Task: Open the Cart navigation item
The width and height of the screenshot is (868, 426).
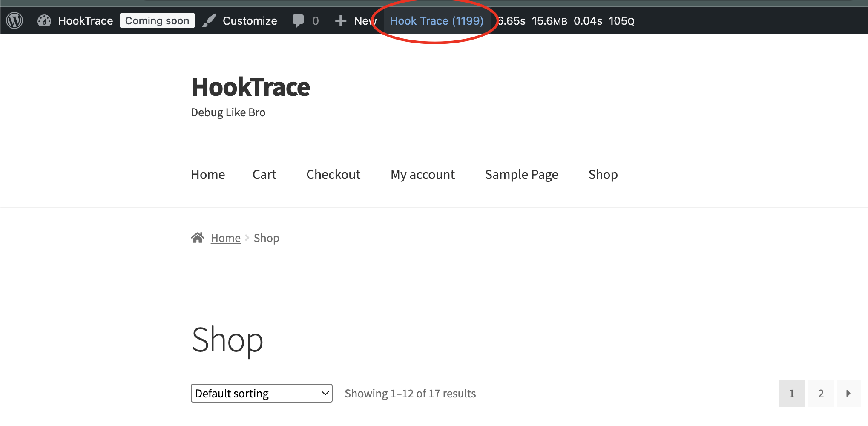Action: tap(264, 174)
